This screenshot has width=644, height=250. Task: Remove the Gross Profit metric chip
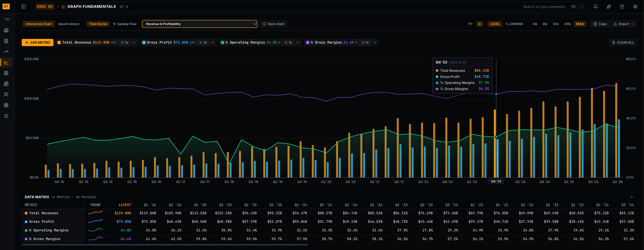pos(213,43)
